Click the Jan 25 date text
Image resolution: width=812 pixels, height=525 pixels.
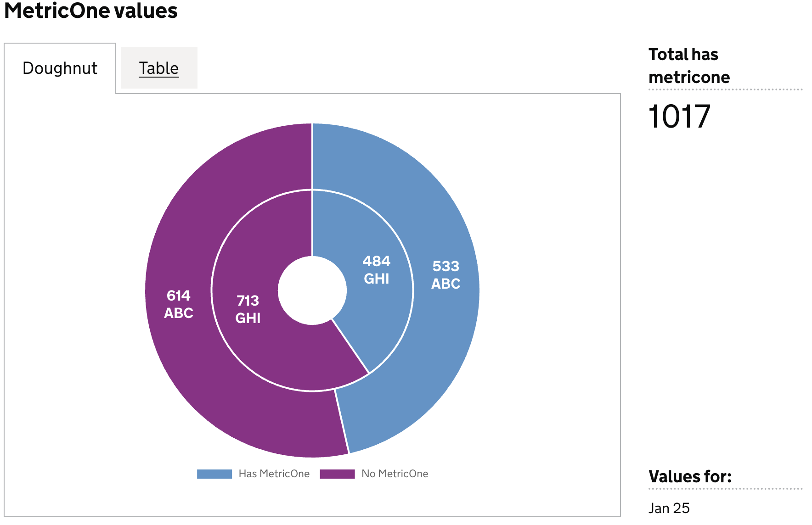point(669,508)
